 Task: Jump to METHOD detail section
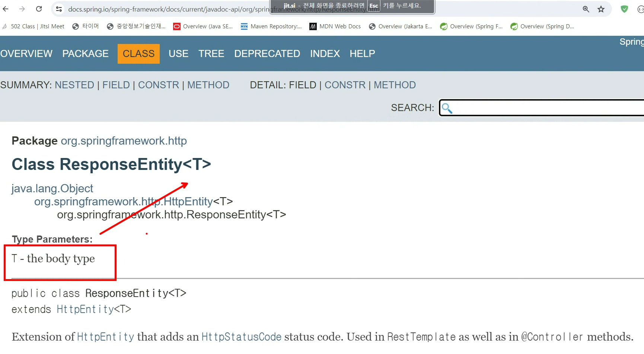(x=395, y=85)
